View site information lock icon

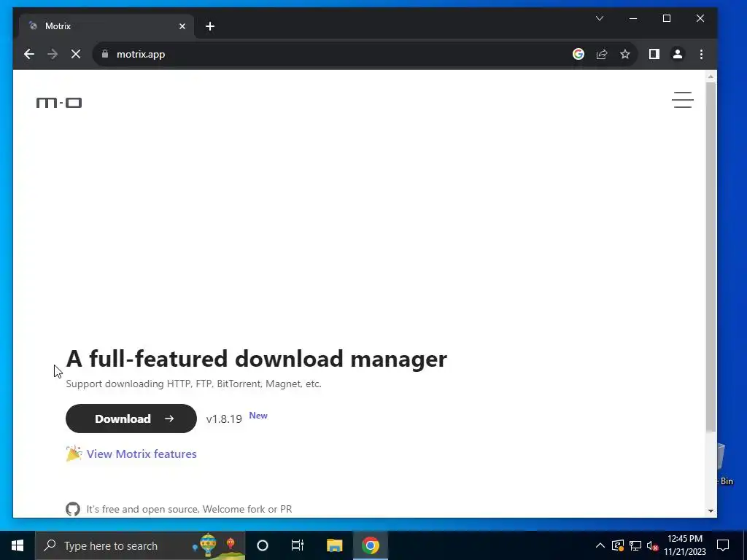click(x=105, y=54)
